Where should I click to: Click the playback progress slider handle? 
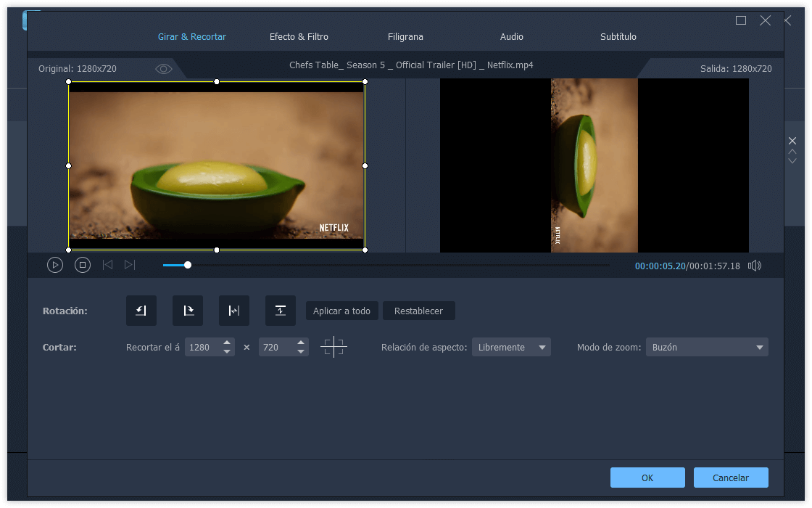point(188,266)
